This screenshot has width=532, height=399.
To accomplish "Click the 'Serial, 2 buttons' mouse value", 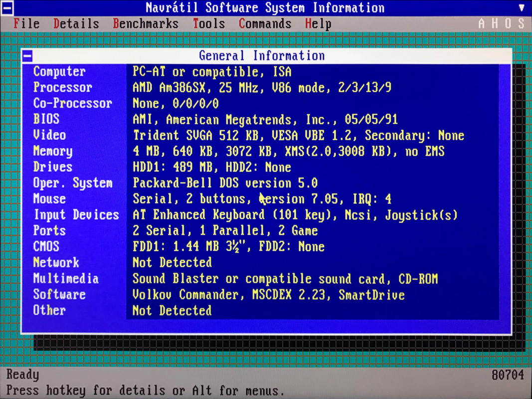I will [262, 199].
